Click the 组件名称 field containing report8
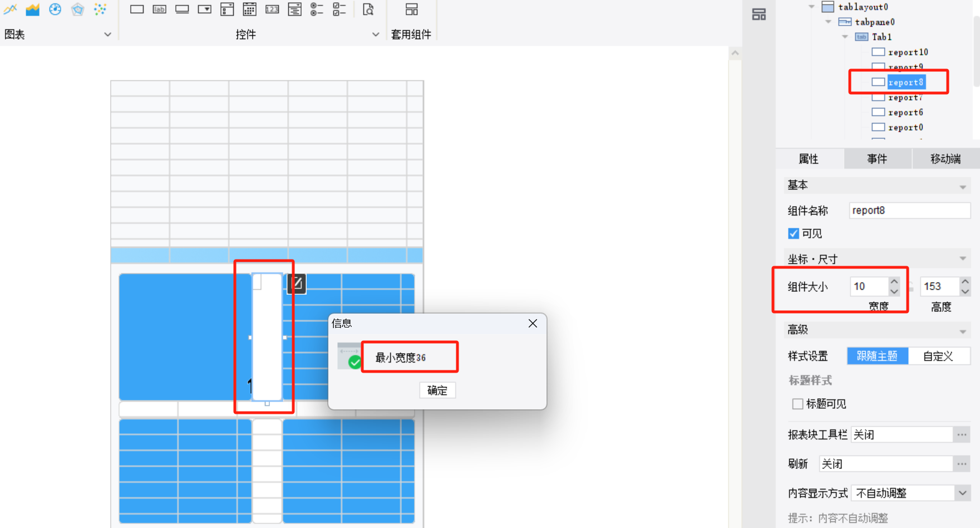The image size is (980, 528). point(910,211)
